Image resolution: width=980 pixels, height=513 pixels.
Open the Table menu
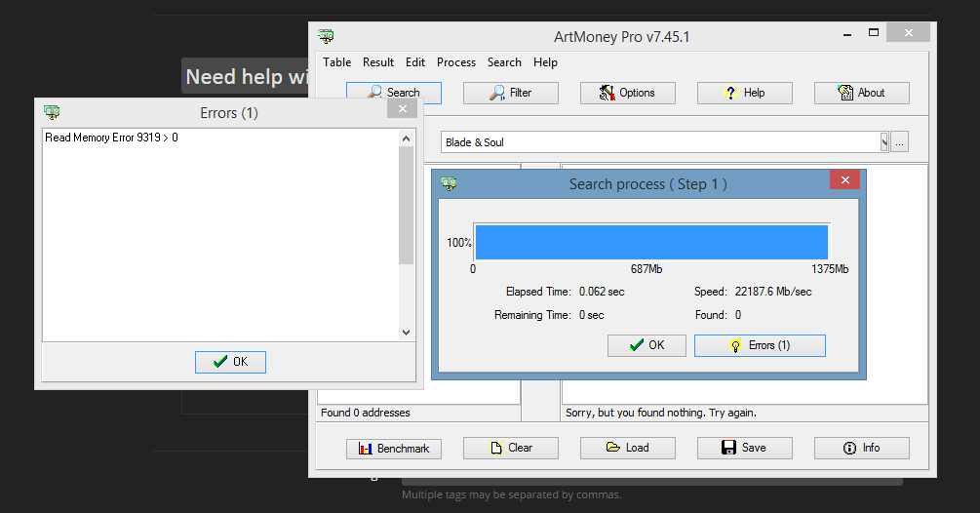[337, 62]
